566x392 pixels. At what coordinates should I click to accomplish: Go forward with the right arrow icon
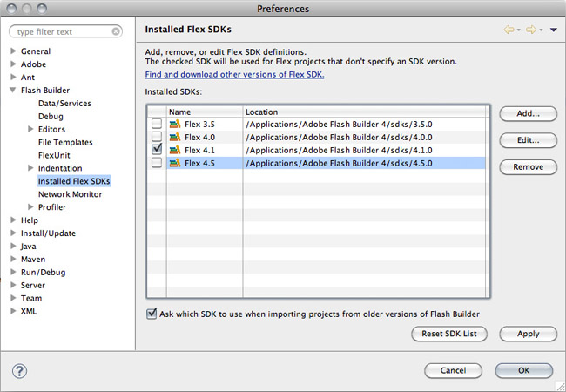531,30
